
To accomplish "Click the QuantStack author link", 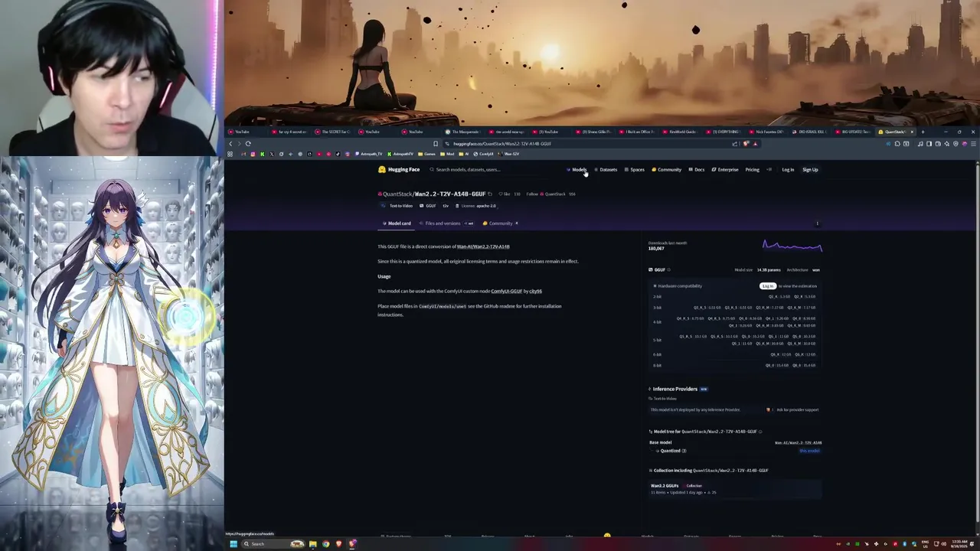I will (x=397, y=194).
